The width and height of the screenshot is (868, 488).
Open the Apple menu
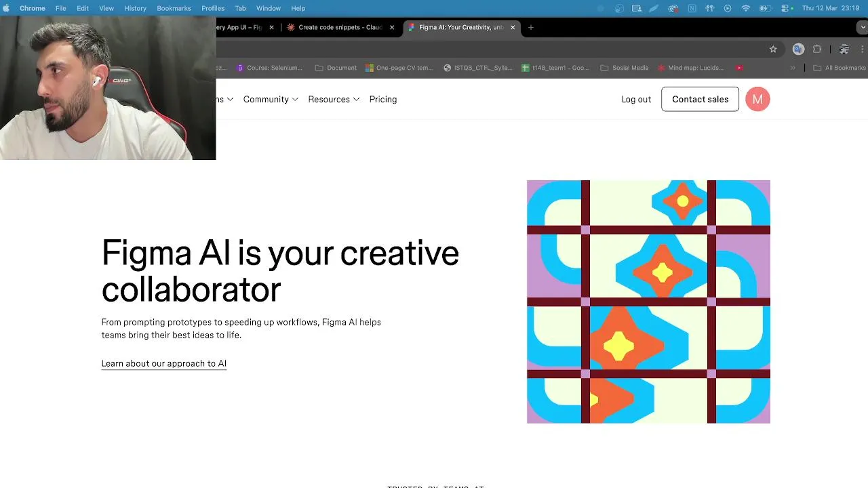tap(6, 8)
